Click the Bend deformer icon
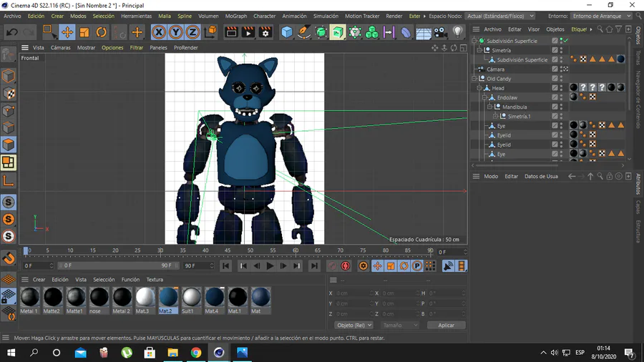Image resolution: width=644 pixels, height=362 pixels. click(x=406, y=32)
